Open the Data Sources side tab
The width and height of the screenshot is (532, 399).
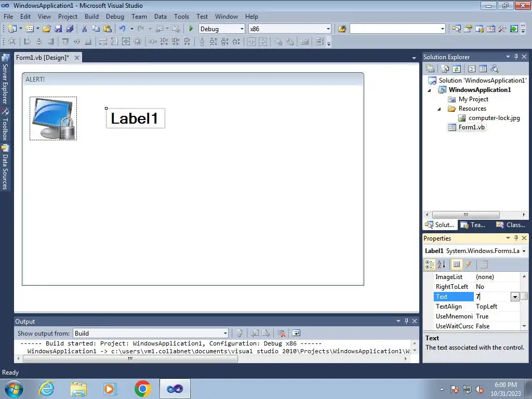click(5, 167)
